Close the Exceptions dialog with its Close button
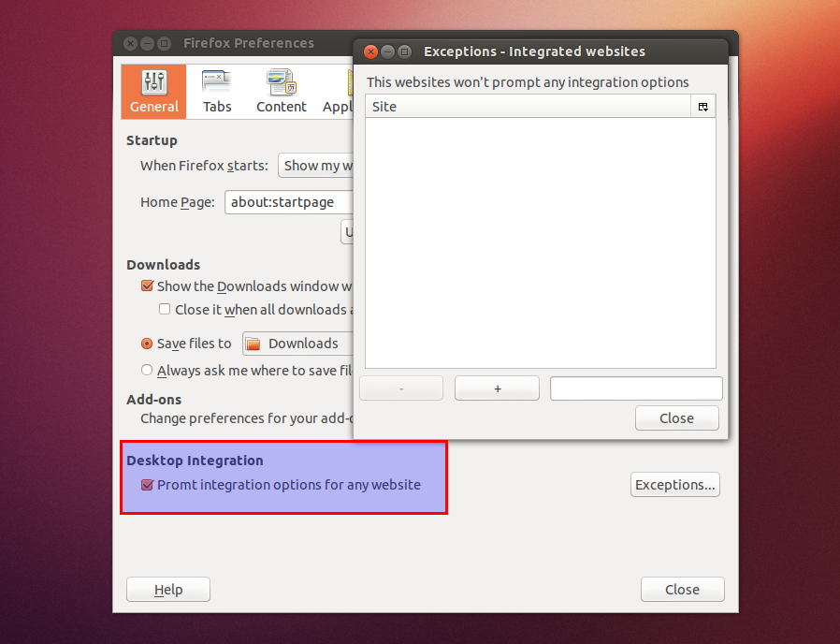Image resolution: width=840 pixels, height=644 pixels. [x=677, y=418]
